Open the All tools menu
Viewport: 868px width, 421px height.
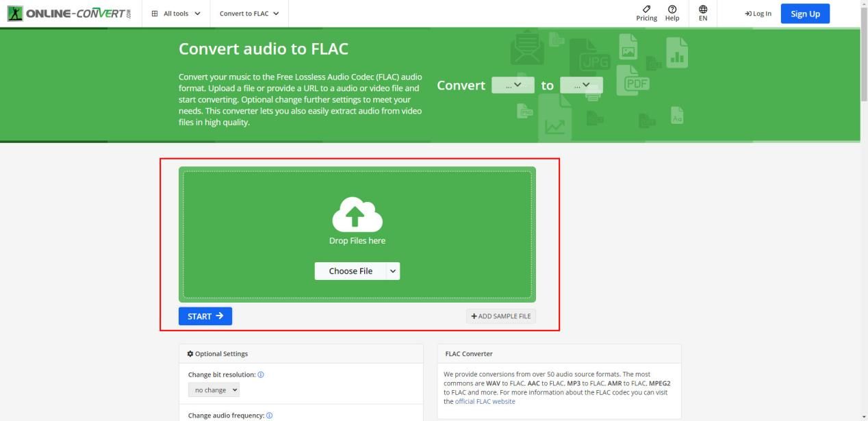point(176,14)
